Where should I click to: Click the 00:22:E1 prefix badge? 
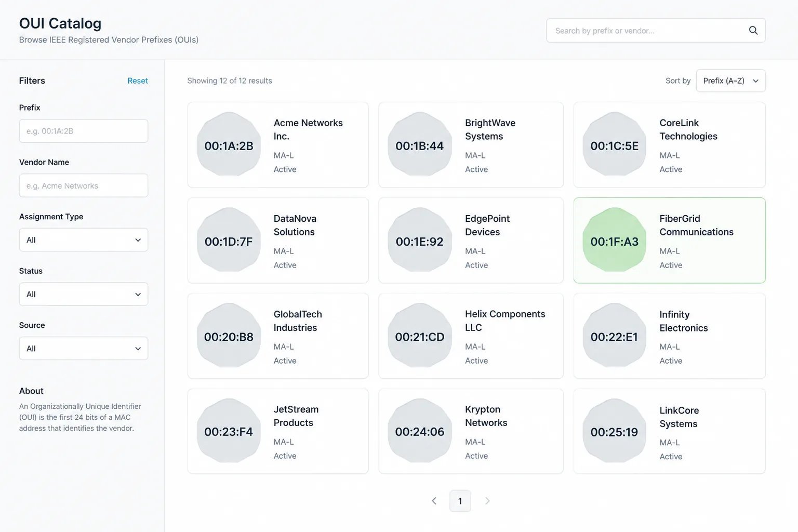coord(614,336)
